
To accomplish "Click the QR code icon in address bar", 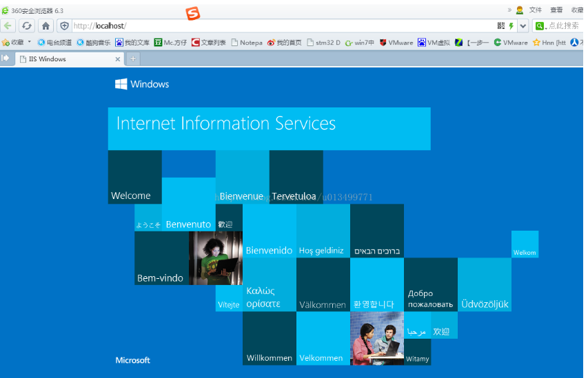I will [501, 25].
